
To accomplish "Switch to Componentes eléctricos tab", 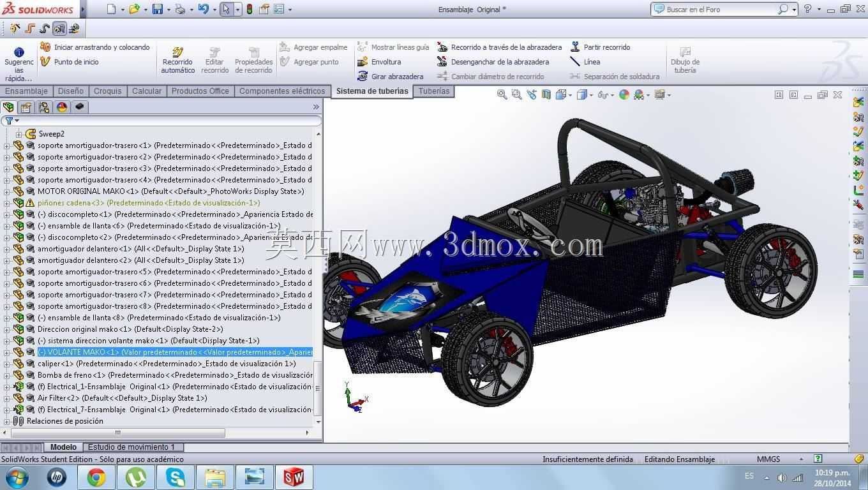I will (x=282, y=91).
